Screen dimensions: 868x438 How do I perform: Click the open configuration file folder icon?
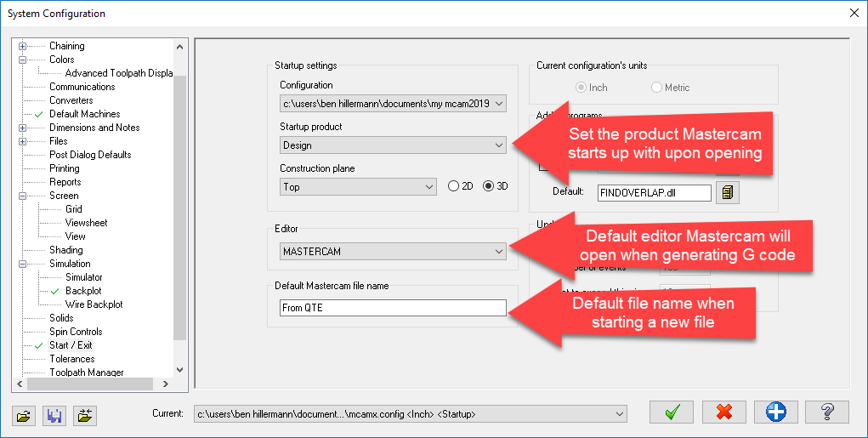[24, 415]
